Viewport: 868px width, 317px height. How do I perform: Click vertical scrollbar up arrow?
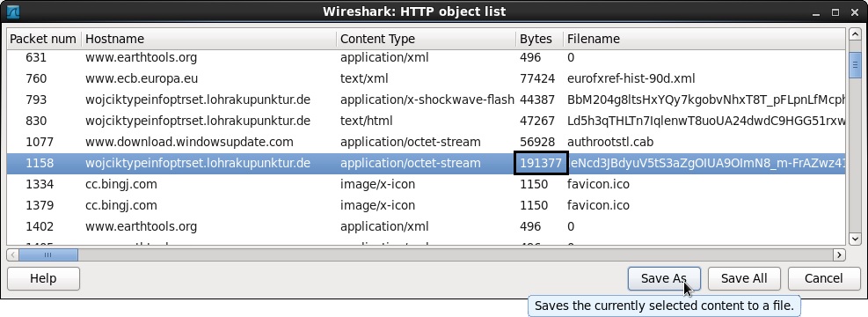pos(855,35)
